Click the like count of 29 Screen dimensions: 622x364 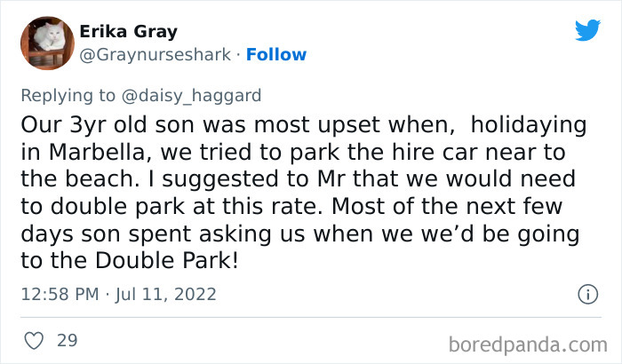[66, 340]
